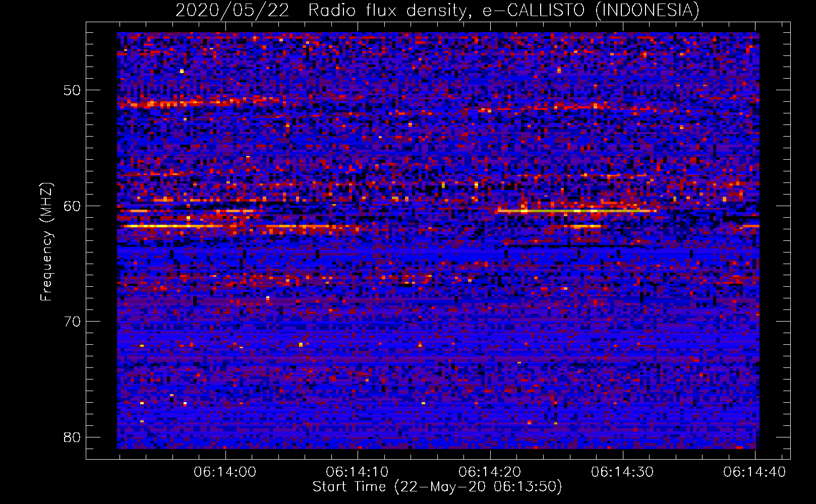This screenshot has width=816, height=504.
Task: Click the red emission band near 51 MHz
Action: tap(202, 103)
